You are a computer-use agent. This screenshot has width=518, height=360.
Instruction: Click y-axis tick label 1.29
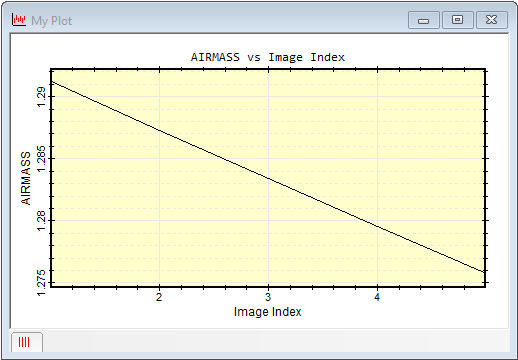41,97
